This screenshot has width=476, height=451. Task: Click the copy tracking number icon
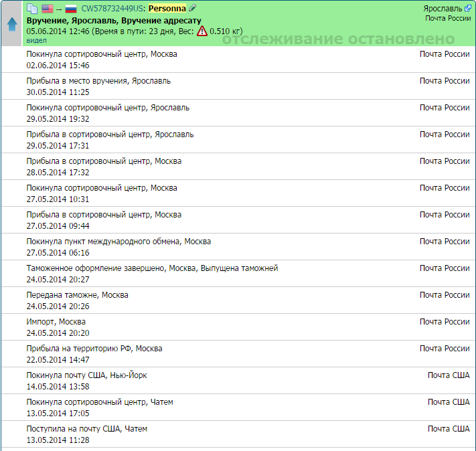click(31, 9)
